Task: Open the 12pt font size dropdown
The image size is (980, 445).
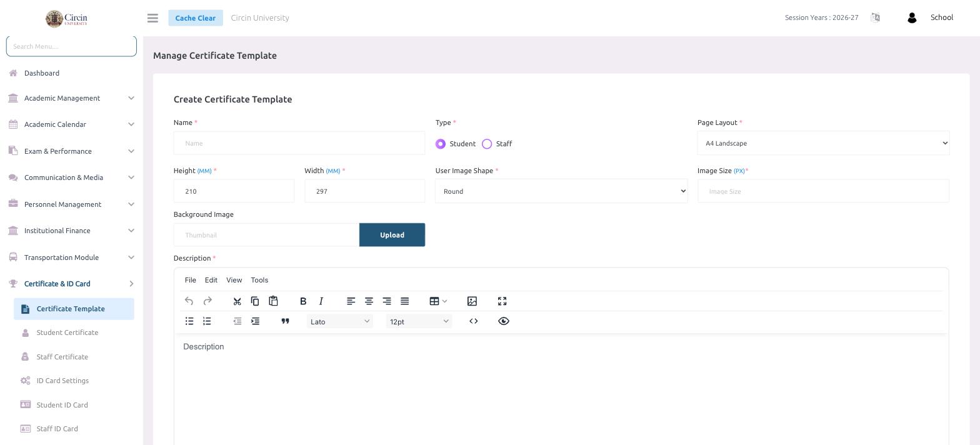Action: (419, 321)
